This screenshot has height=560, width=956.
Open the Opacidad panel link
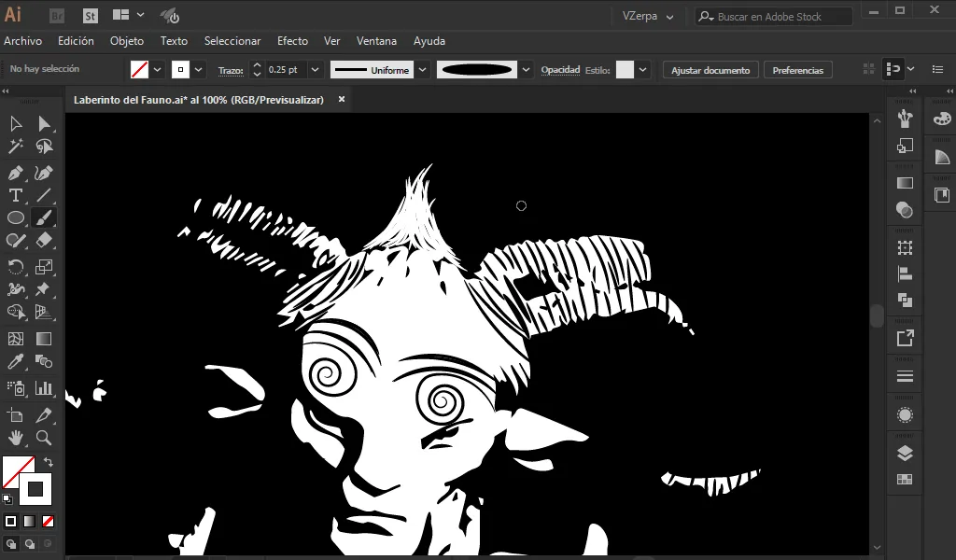(560, 70)
